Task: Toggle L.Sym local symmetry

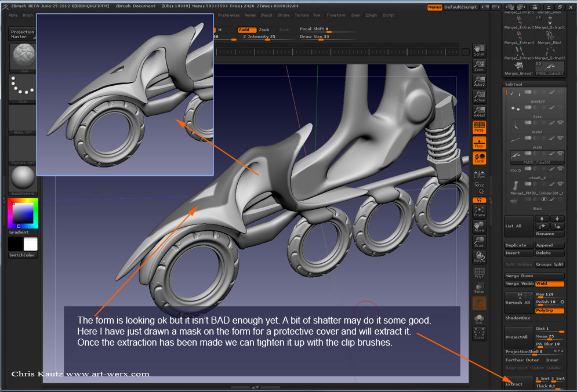Action: (x=479, y=174)
